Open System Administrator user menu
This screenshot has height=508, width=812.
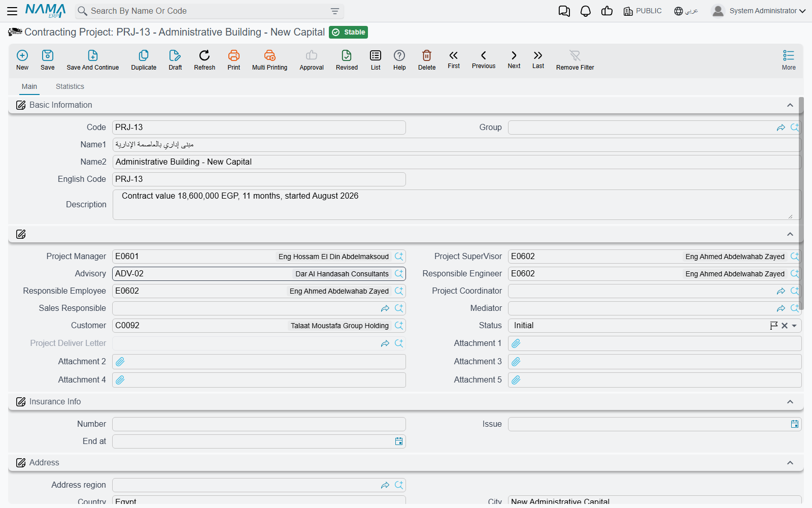pyautogui.click(x=759, y=11)
